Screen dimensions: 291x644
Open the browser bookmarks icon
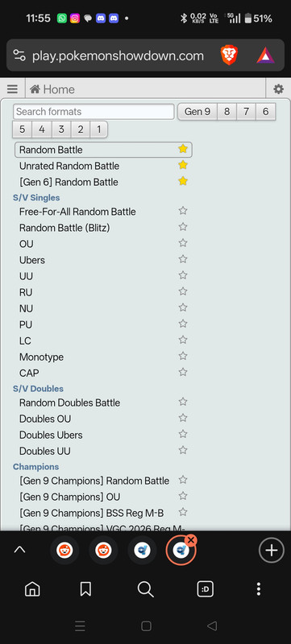pos(85,589)
